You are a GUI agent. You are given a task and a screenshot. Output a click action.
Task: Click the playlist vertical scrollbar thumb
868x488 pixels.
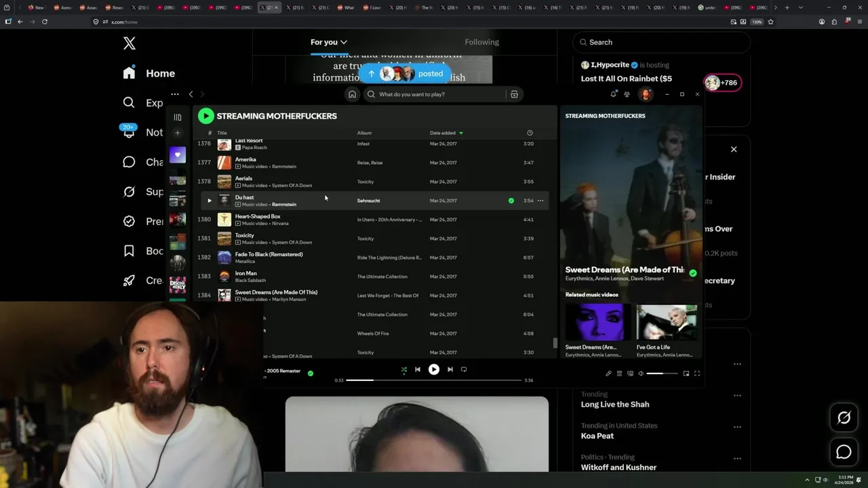pyautogui.click(x=555, y=343)
